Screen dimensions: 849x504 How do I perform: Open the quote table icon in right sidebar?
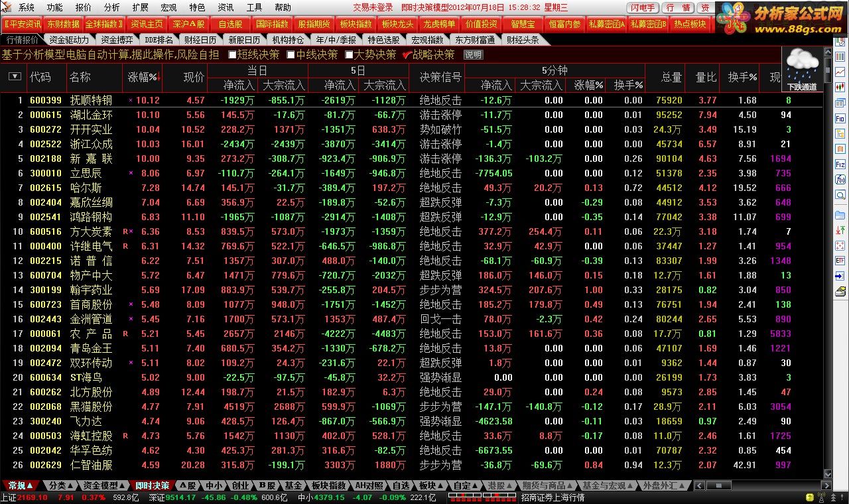(840, 56)
